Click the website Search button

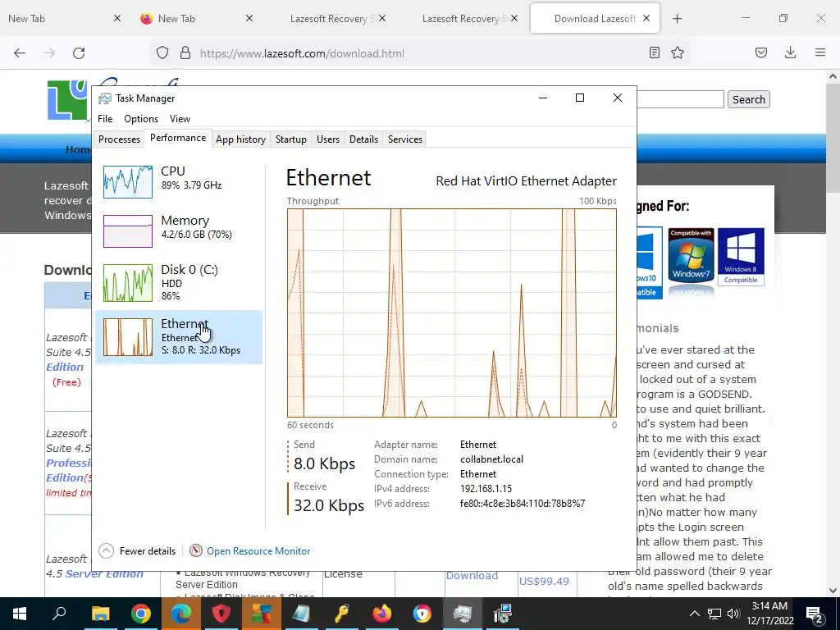(748, 99)
